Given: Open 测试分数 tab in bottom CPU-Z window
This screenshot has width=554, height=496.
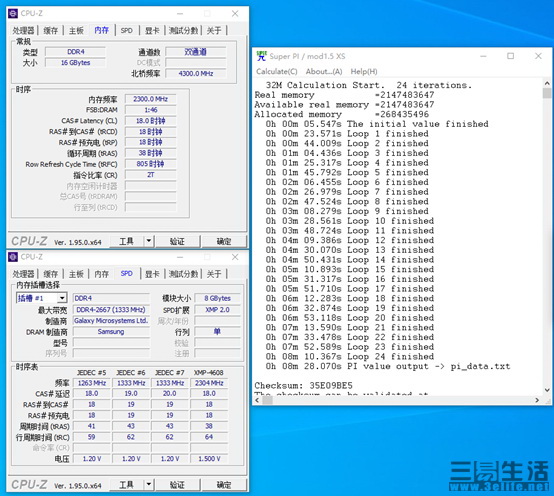Looking at the screenshot, I should click(183, 274).
